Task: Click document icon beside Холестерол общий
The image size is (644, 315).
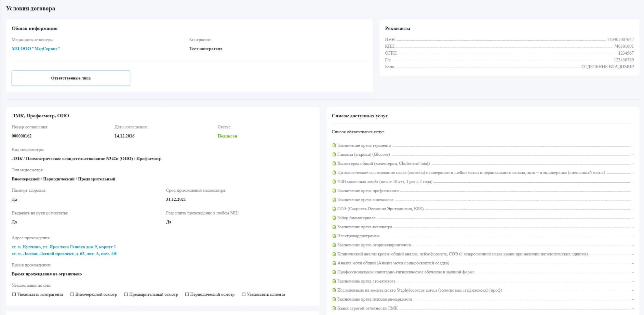Action: (334, 164)
